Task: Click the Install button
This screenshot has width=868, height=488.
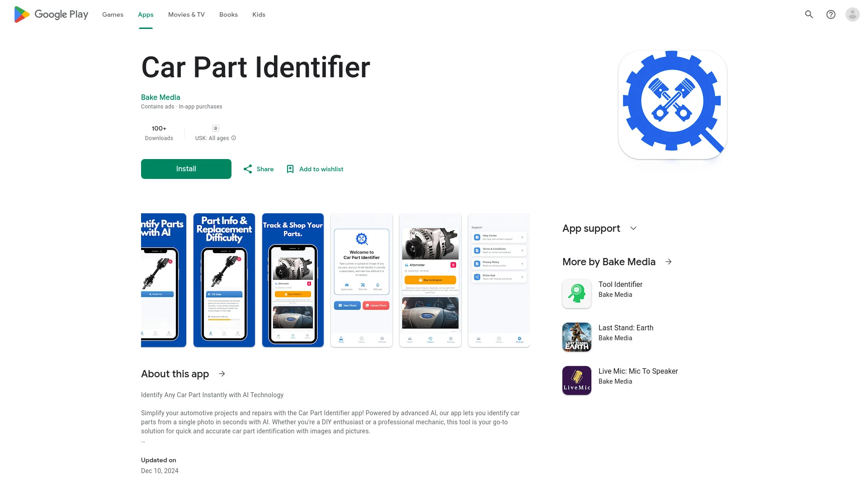Action: [186, 169]
